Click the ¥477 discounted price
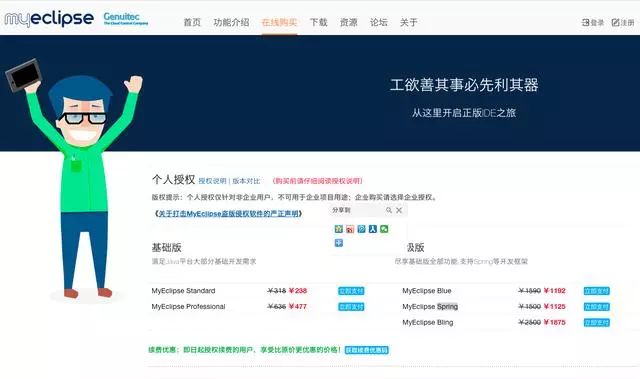The width and height of the screenshot is (640, 379). (x=298, y=306)
